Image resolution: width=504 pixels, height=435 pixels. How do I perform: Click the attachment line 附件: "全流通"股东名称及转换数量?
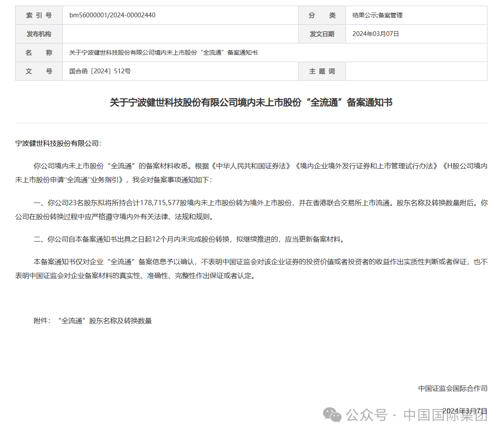[x=92, y=321]
